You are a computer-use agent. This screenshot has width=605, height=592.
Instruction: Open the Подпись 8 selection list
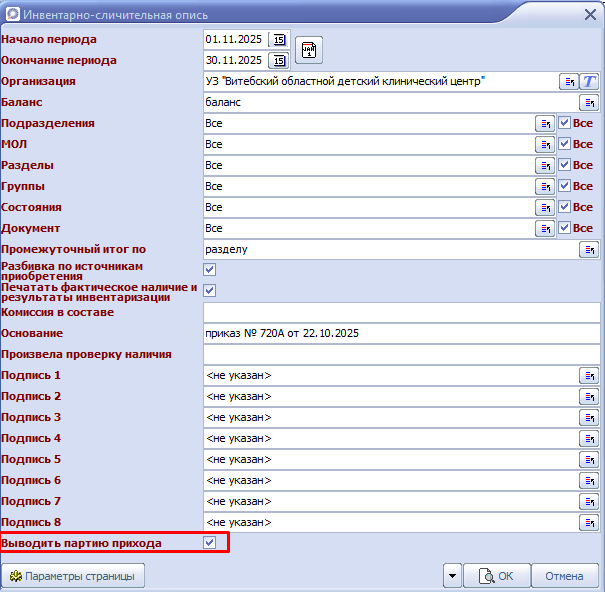(589, 523)
